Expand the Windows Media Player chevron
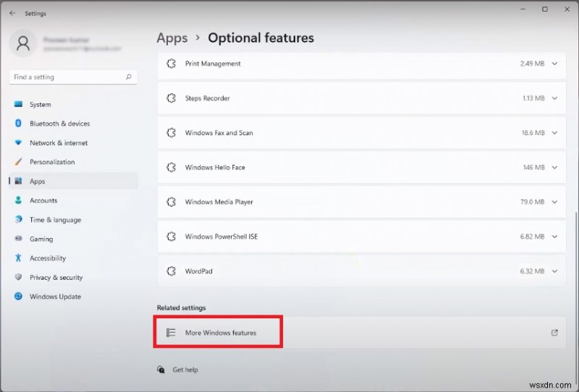 554,202
